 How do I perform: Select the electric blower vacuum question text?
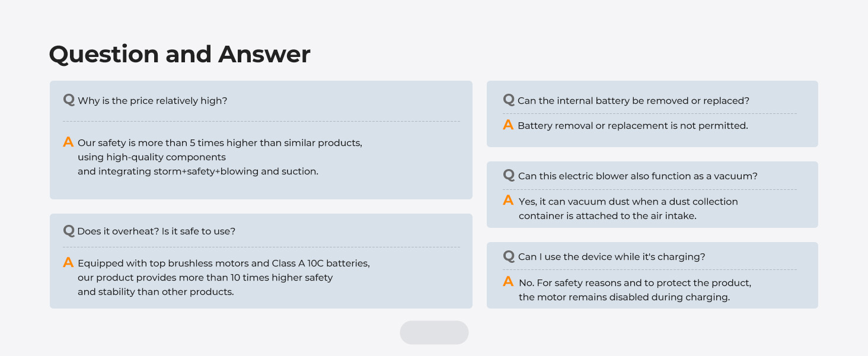(637, 176)
